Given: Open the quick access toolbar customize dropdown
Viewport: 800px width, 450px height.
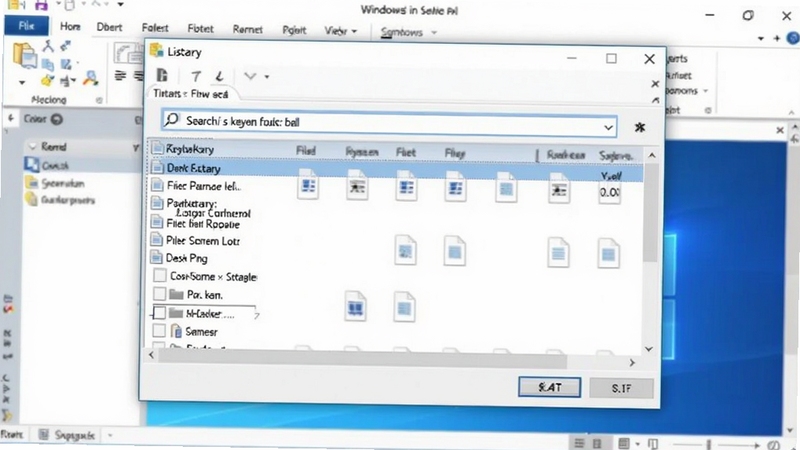Looking at the screenshot, I should point(120,5).
